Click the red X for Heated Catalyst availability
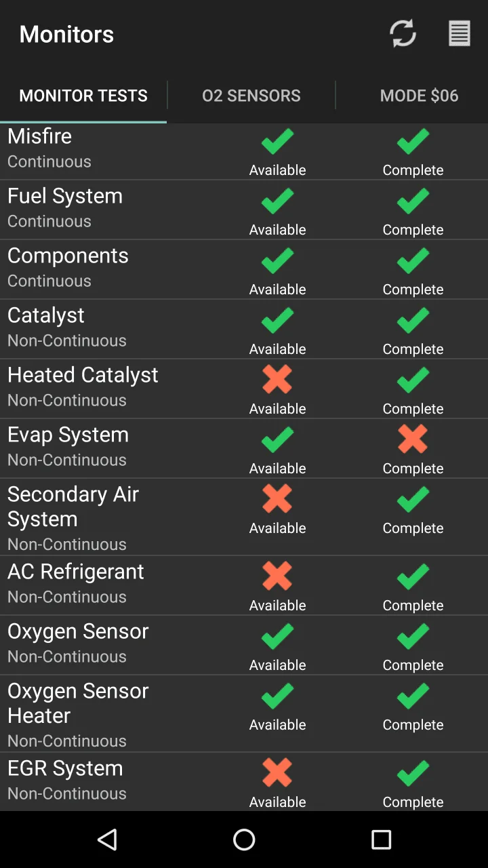488x868 pixels. pyautogui.click(x=277, y=380)
